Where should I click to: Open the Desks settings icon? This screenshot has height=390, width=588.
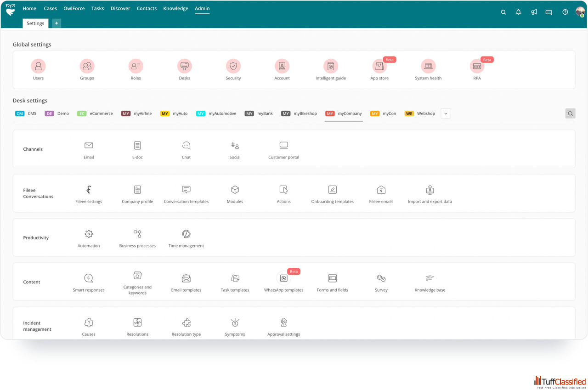tap(185, 66)
